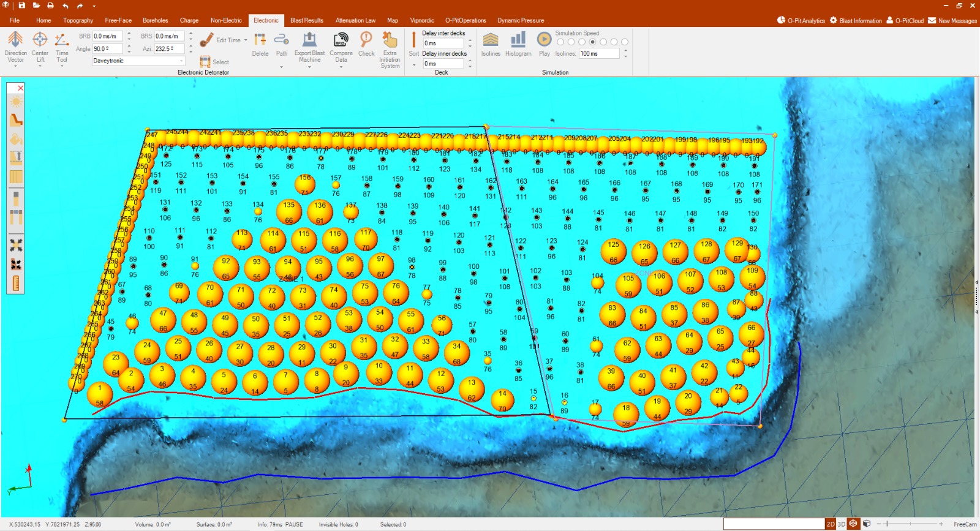Open O-Pit Analytics link
Viewport: 980px width, 531px height.
point(801,20)
